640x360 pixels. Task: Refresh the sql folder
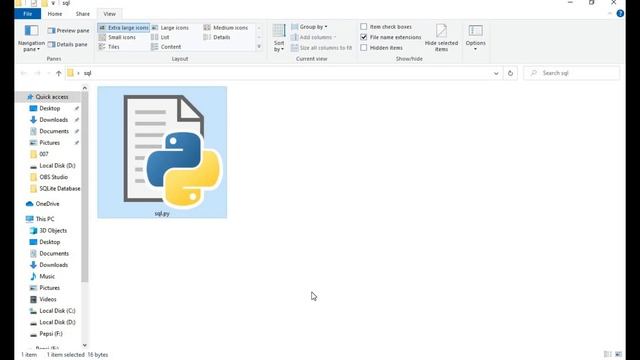click(510, 73)
